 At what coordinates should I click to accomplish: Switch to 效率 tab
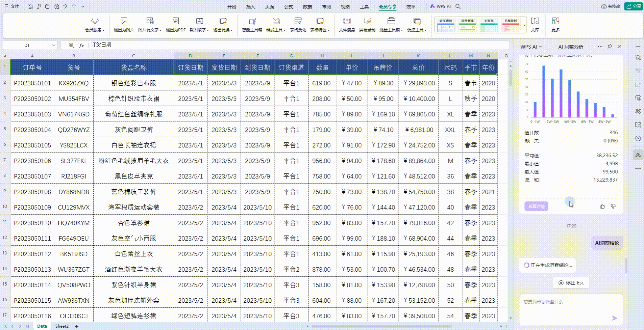coord(411,7)
